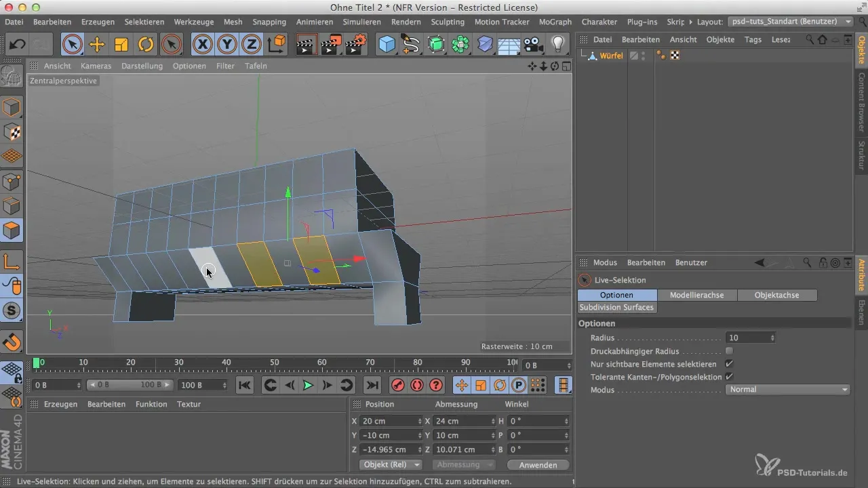This screenshot has width=868, height=488.
Task: Click the Make Editable icon in left palette
Action: pos(12,77)
